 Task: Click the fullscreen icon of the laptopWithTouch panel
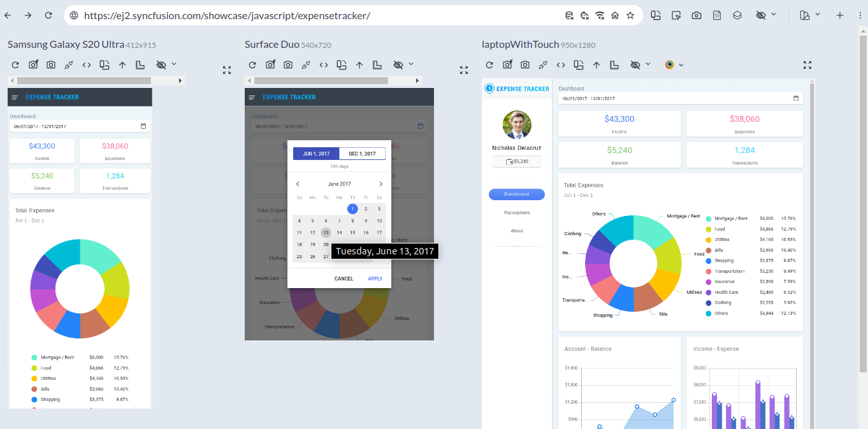coord(807,65)
